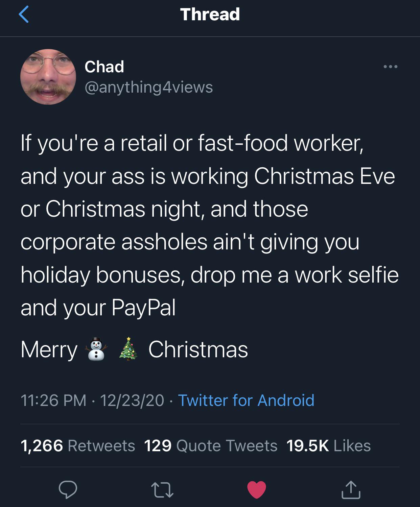Tap the reply speech bubble icon
The height and width of the screenshot is (507, 420).
[68, 490]
